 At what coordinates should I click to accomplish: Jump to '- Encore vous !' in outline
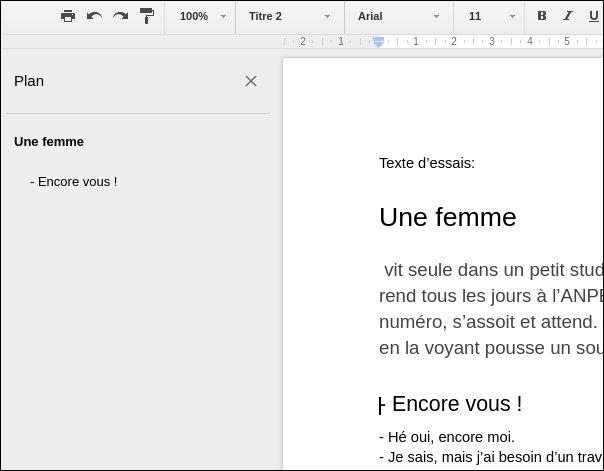(x=74, y=182)
